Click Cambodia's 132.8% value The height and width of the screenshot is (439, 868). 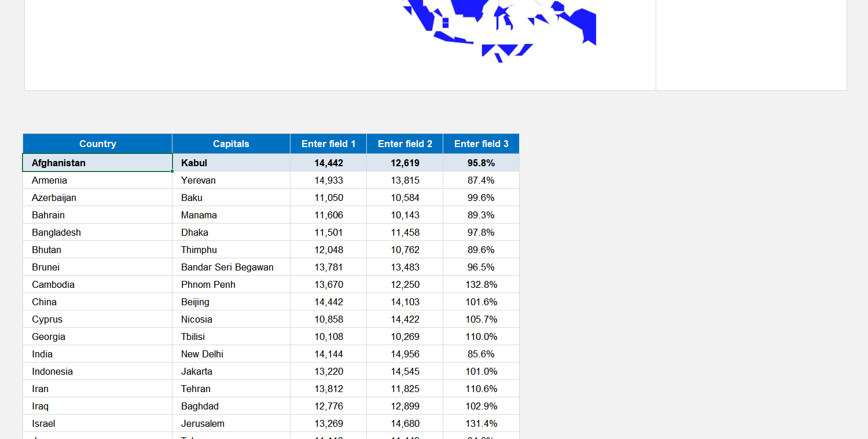(481, 284)
